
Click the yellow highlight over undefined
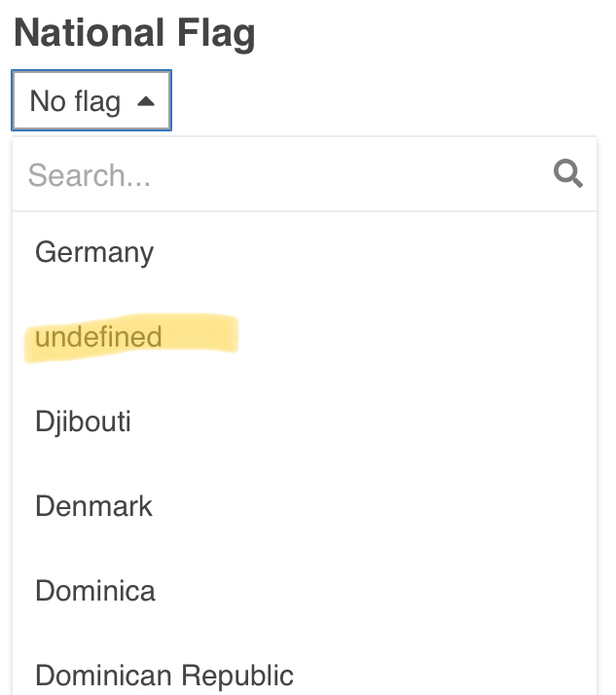pos(131,338)
